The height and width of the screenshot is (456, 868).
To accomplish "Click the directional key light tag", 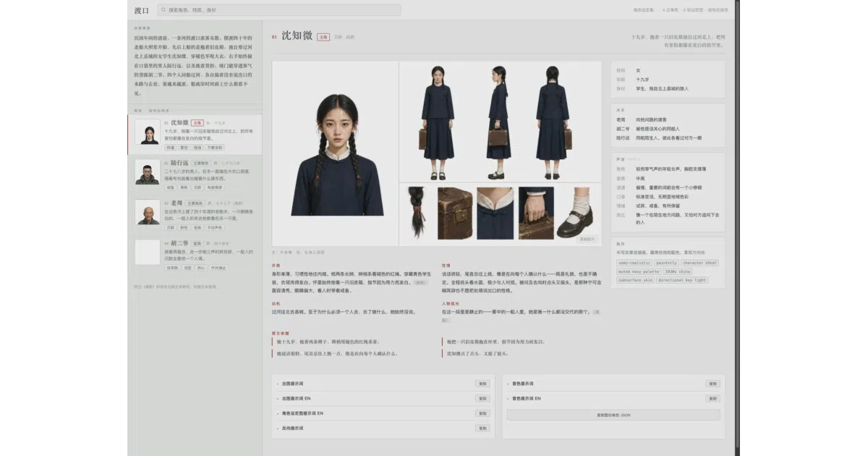I will point(682,280).
